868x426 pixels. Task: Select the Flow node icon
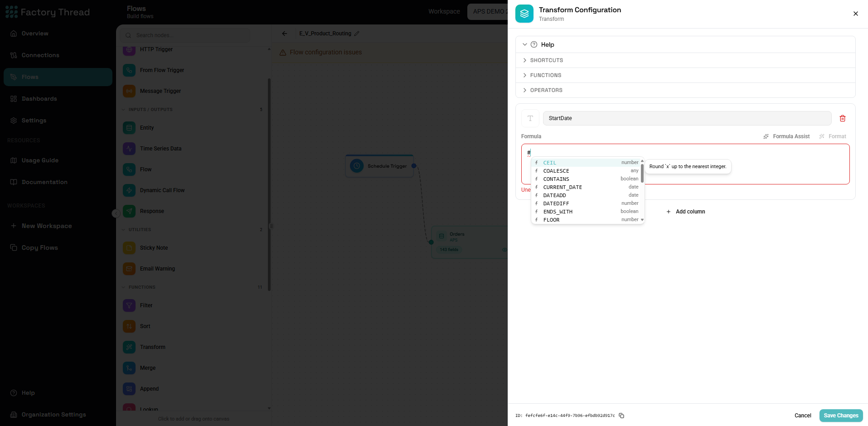[129, 169]
